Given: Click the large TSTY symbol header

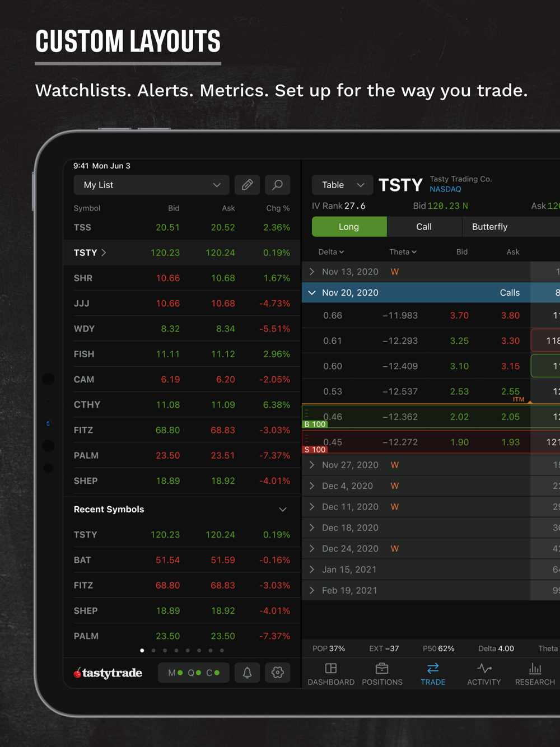Looking at the screenshot, I should (400, 185).
